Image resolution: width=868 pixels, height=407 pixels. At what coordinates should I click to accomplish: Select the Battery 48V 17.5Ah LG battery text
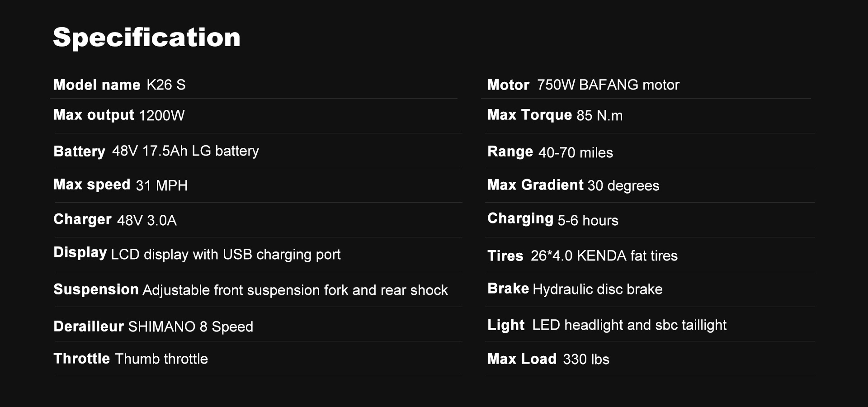(156, 151)
